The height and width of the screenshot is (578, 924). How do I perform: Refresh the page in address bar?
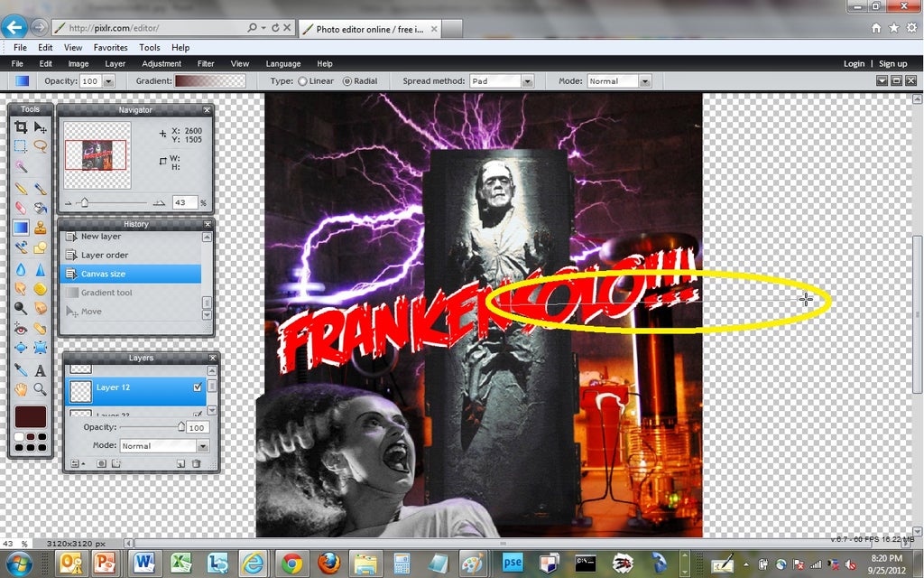[x=275, y=28]
